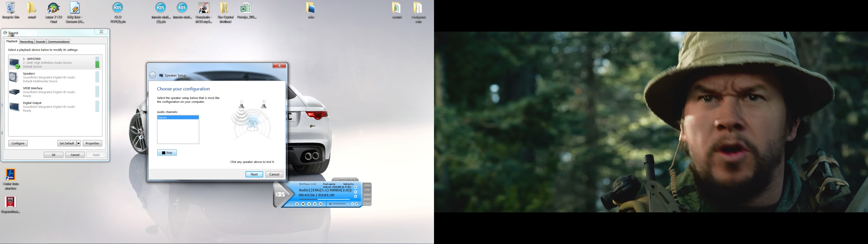Click the Configure button in Sound

point(18,143)
